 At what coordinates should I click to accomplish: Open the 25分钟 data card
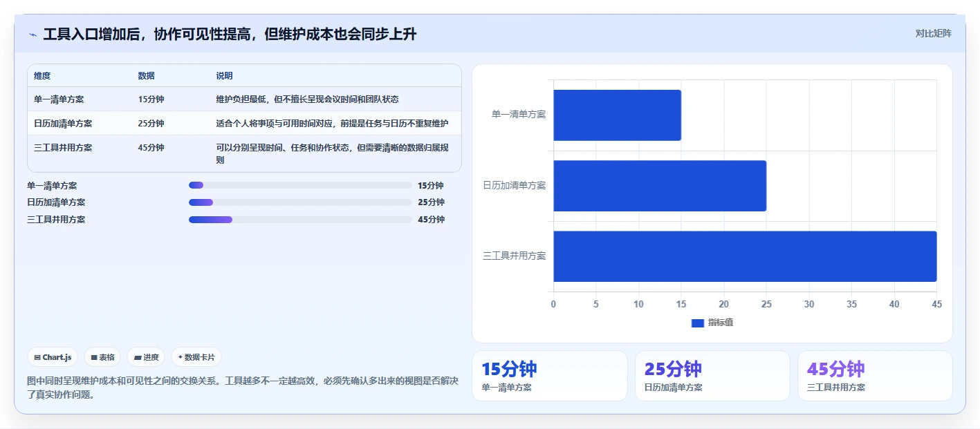tap(712, 376)
